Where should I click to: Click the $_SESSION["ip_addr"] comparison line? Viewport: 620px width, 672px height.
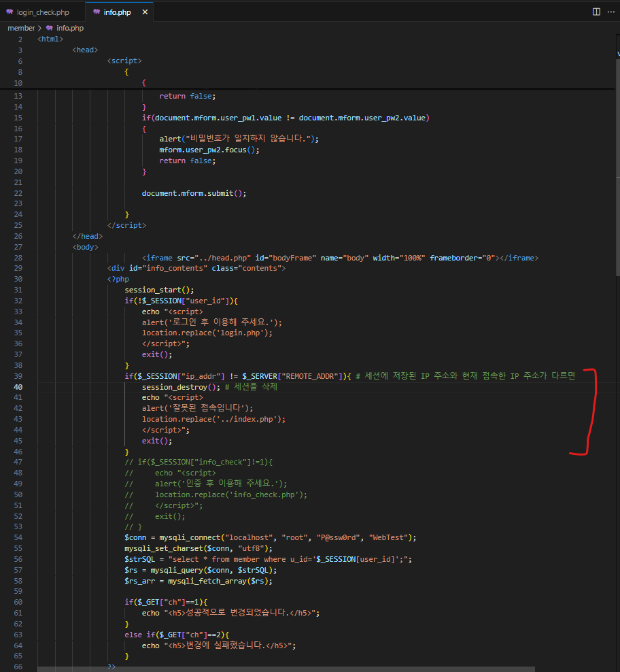click(x=238, y=376)
